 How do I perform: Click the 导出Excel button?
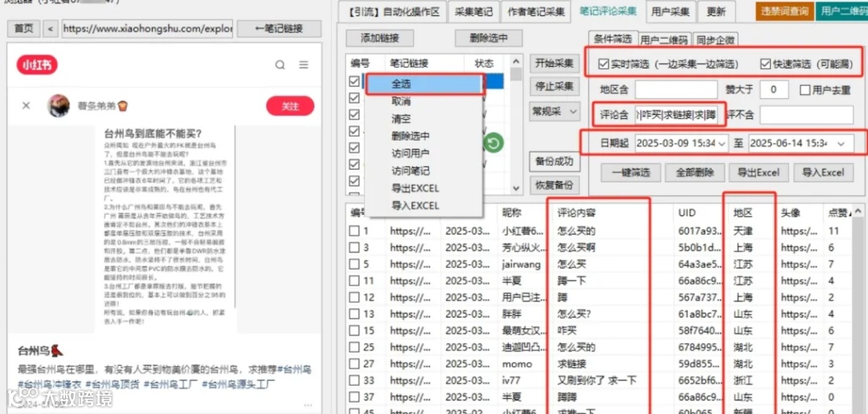tap(759, 172)
